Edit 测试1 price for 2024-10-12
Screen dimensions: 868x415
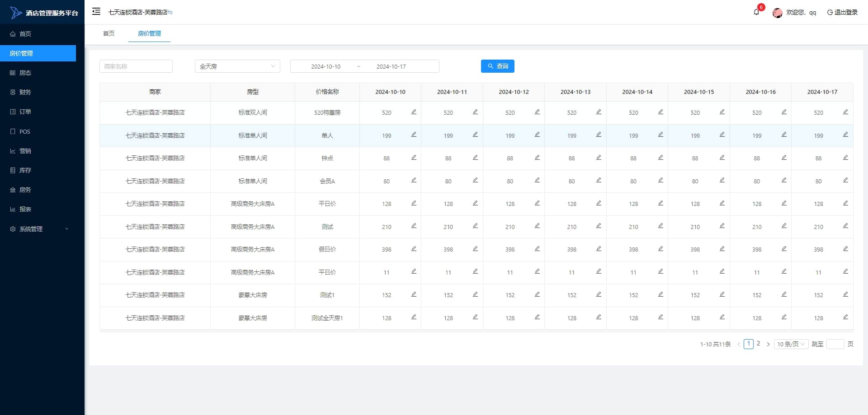pyautogui.click(x=537, y=294)
